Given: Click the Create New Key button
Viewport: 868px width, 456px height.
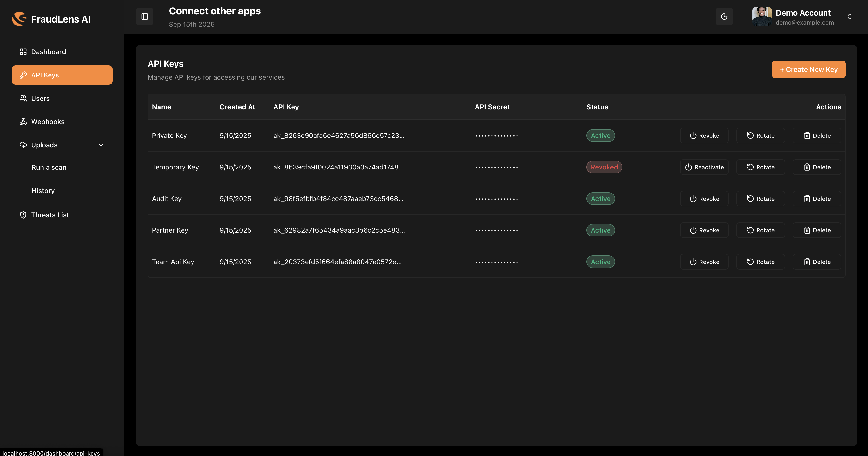Looking at the screenshot, I should pyautogui.click(x=808, y=69).
